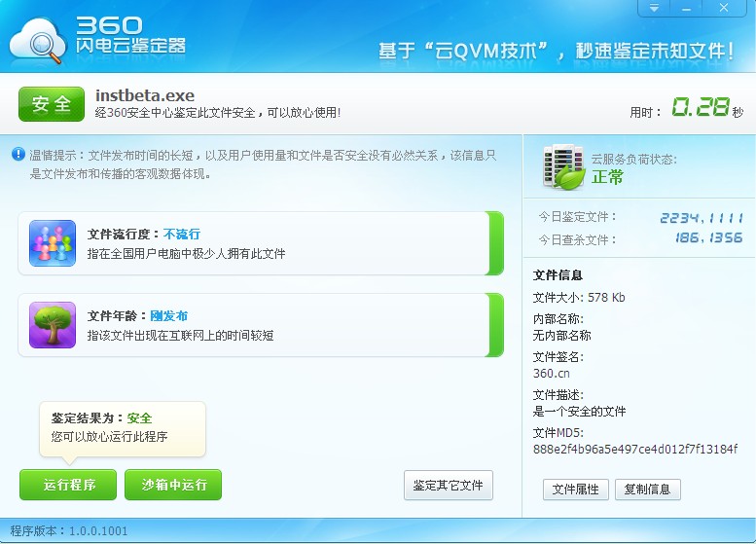
Task: Click the 运行程序 button
Action: tap(68, 485)
